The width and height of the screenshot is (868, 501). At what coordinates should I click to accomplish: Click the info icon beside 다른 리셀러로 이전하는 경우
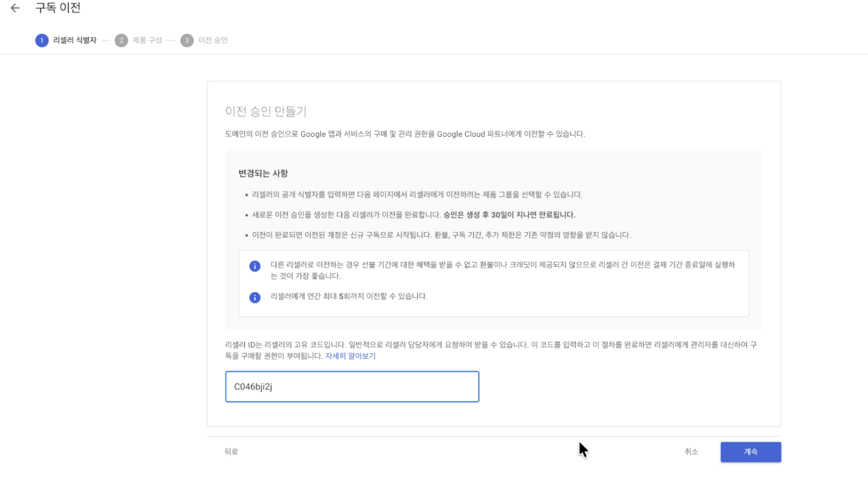point(254,266)
